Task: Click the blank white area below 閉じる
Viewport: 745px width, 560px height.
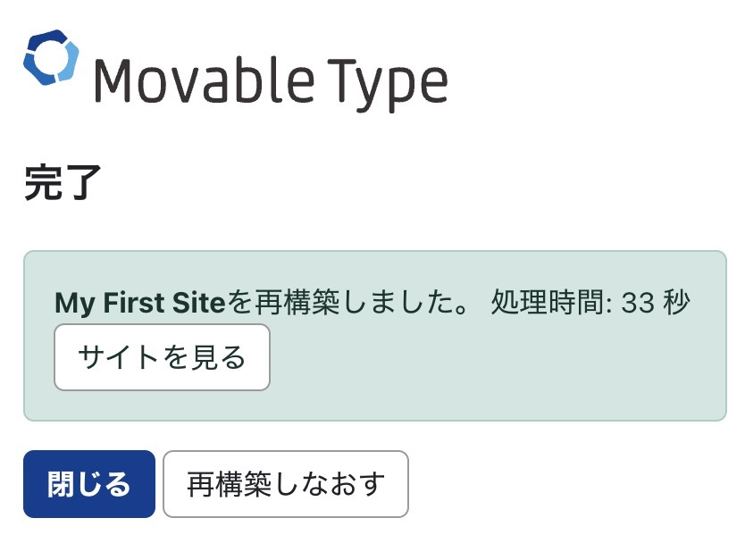Action: point(89,539)
